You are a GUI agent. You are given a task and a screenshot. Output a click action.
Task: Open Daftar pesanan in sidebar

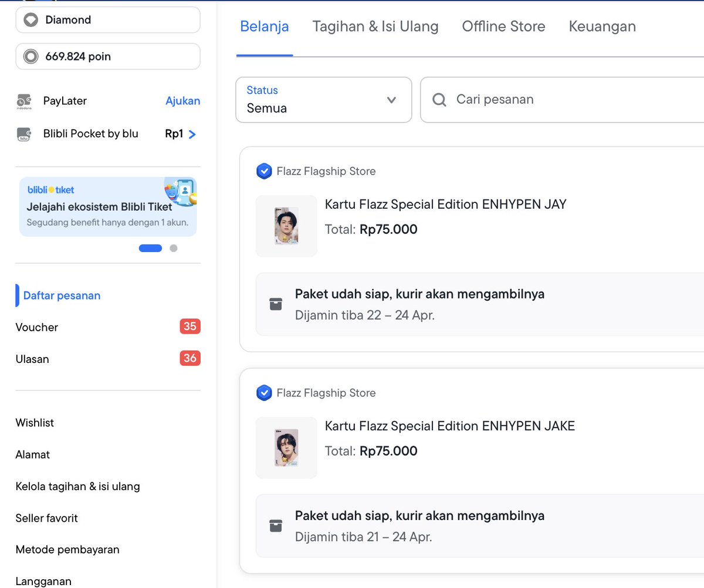tap(62, 295)
